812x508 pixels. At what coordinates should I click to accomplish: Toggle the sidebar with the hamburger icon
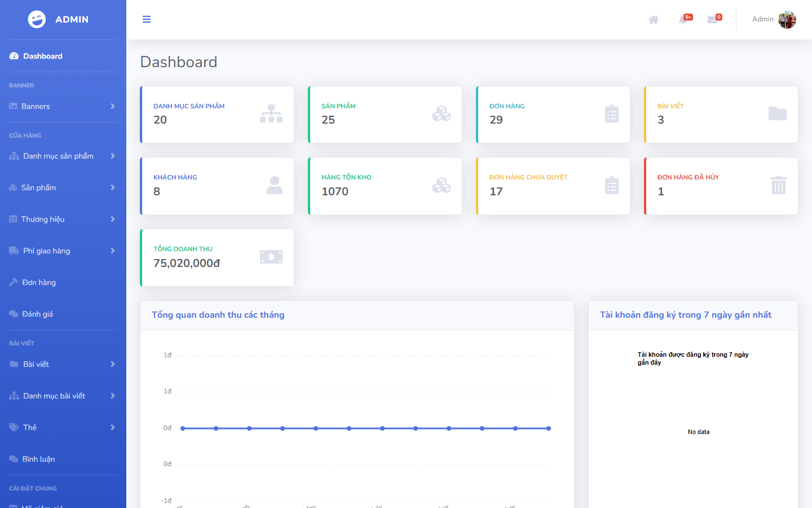point(147,19)
